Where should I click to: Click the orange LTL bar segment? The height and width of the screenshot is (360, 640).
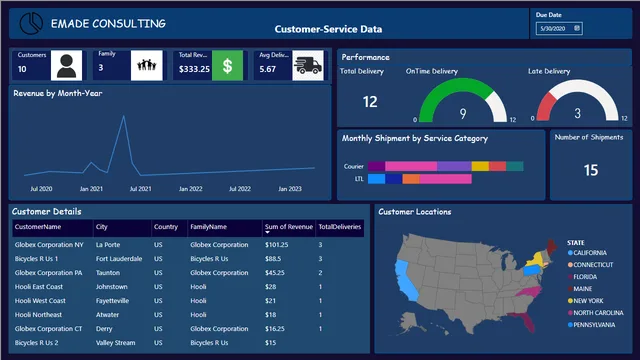point(411,179)
